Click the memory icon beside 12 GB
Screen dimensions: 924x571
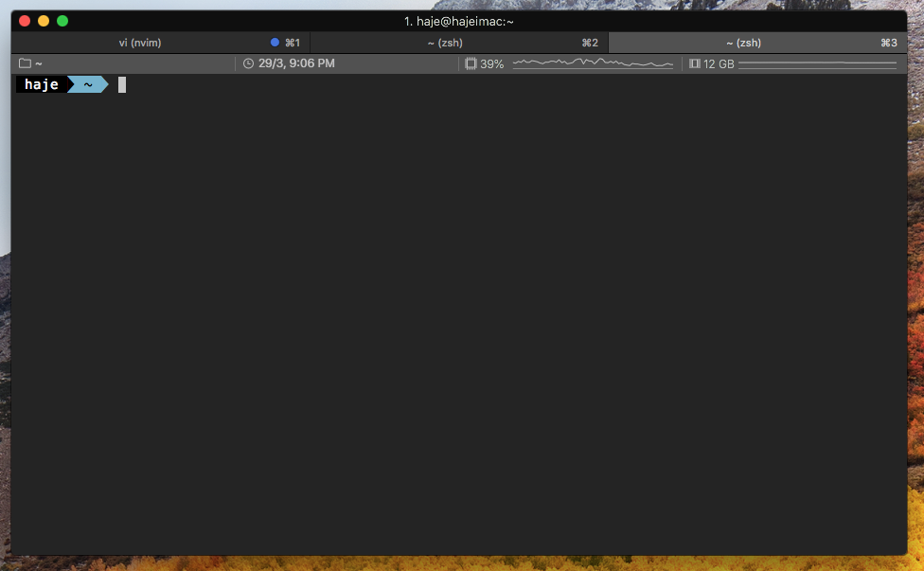tap(695, 63)
